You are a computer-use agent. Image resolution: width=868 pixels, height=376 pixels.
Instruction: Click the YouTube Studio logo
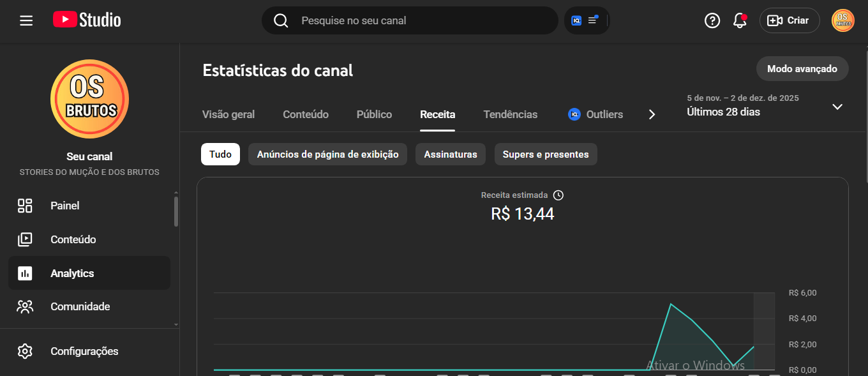click(87, 20)
